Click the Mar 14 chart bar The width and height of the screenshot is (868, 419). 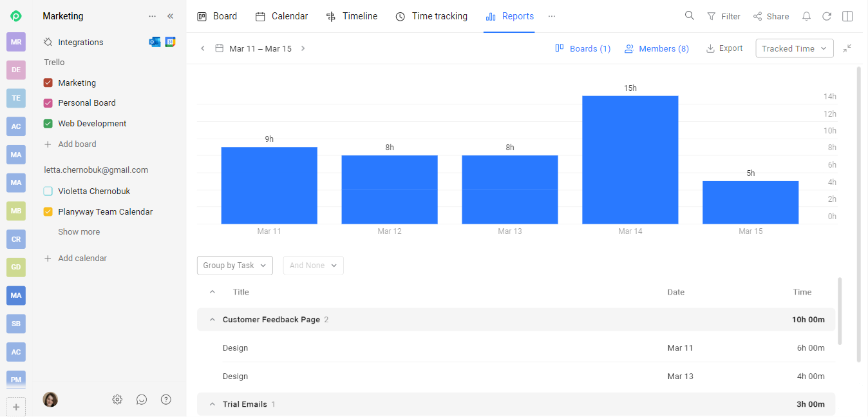pyautogui.click(x=630, y=160)
